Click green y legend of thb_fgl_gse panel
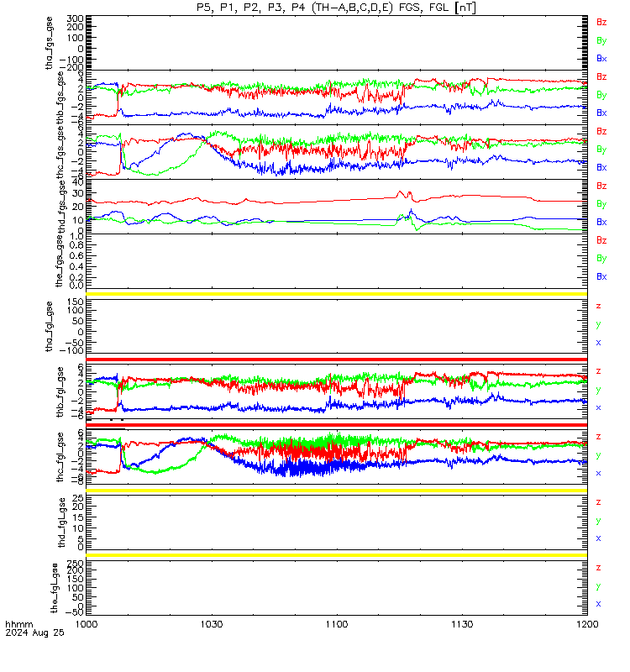 [598, 390]
